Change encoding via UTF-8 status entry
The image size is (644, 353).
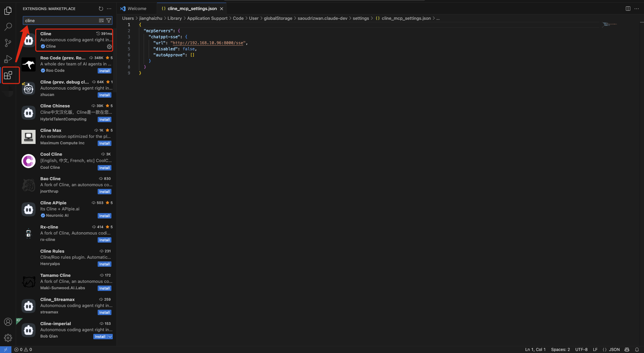(581, 349)
